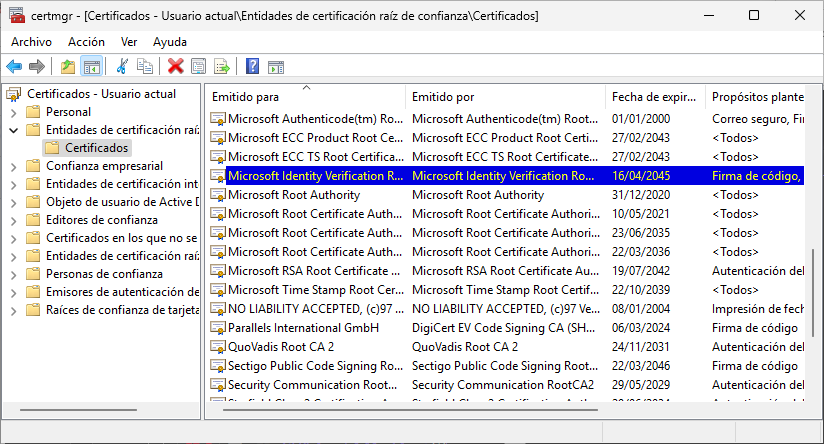This screenshot has height=444, width=824.
Task: Click certificate icon for Microsoft Root Authority
Action: point(218,195)
